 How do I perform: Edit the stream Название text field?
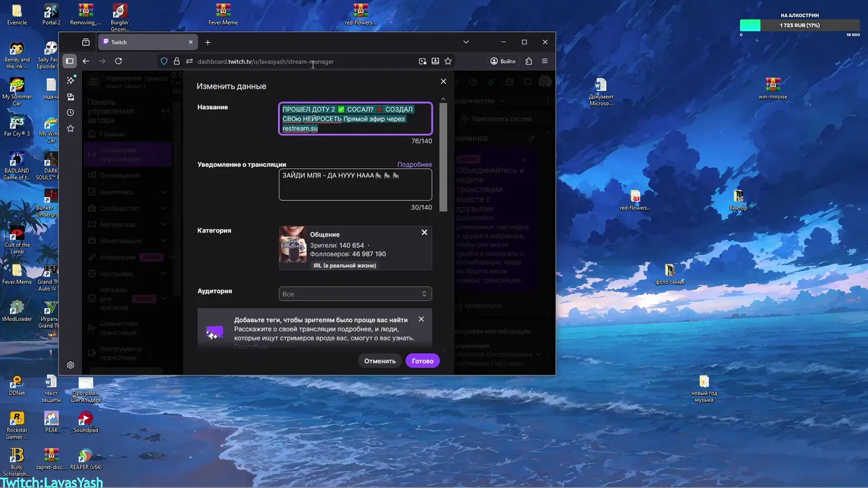tap(355, 119)
